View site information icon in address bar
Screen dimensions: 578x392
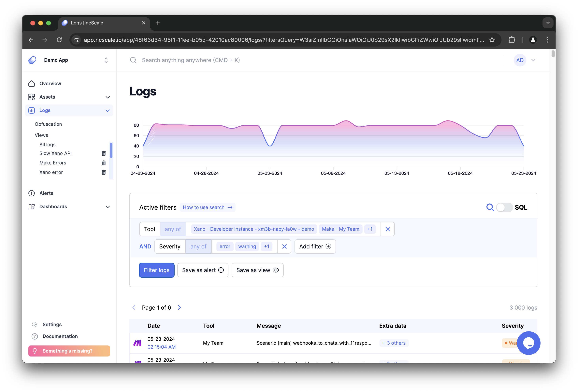click(x=76, y=40)
